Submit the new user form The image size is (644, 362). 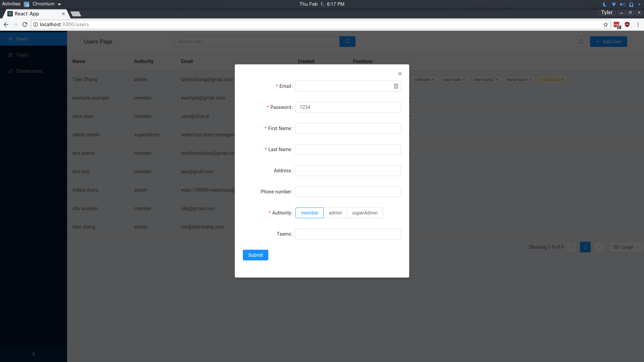(x=256, y=255)
